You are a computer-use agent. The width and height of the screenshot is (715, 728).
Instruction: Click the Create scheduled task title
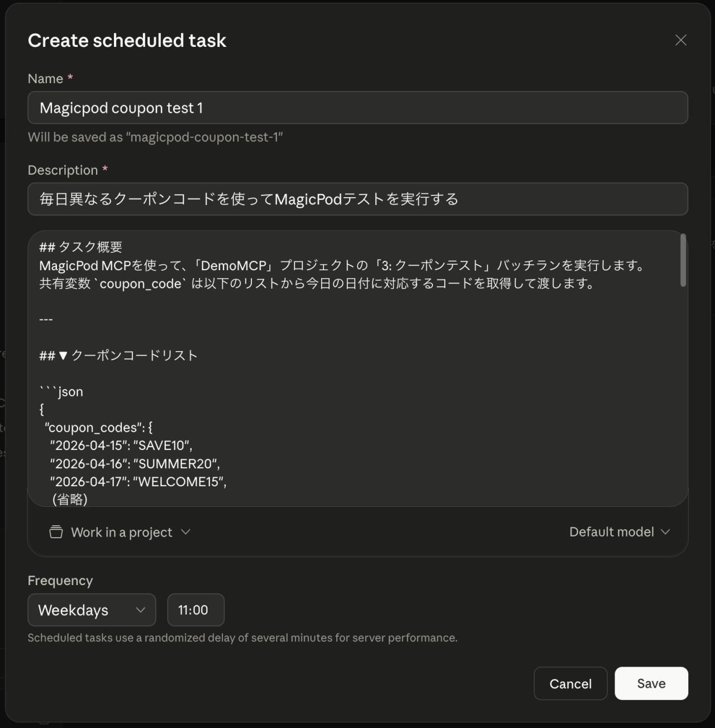(x=127, y=40)
